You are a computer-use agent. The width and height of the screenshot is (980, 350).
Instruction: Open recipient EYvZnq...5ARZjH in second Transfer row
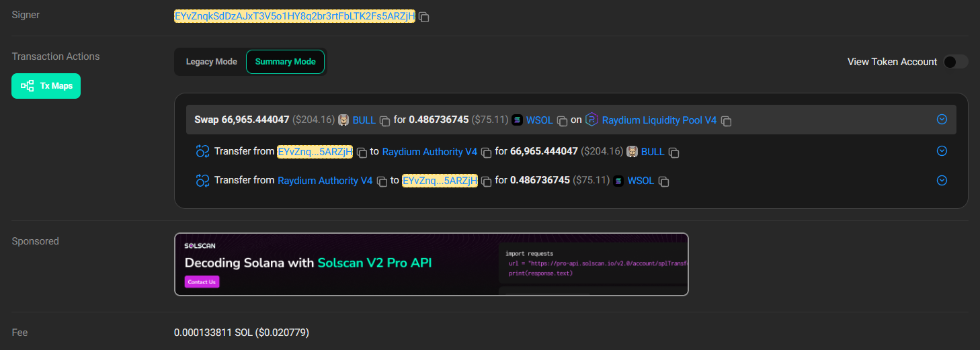440,181
